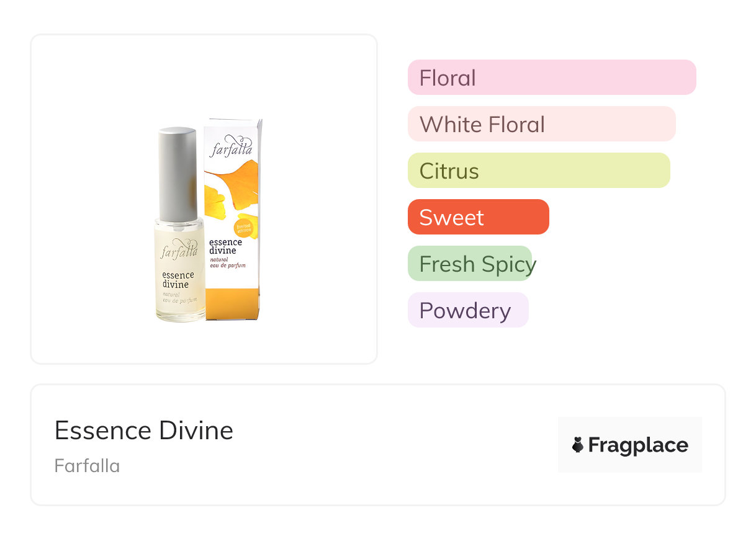Image resolution: width=756 pixels, height=536 pixels.
Task: Click the essence divine label on bottle
Action: click(178, 280)
